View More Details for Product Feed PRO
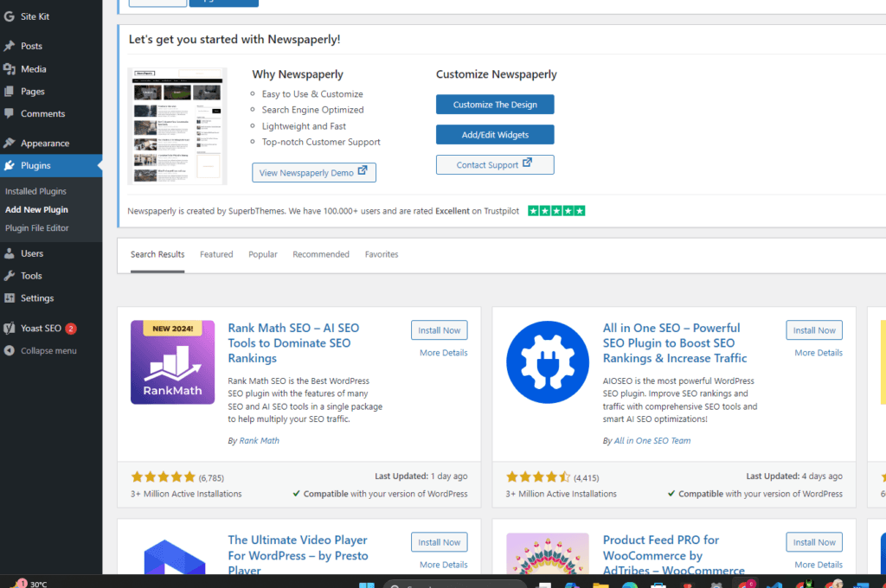This screenshot has width=886, height=588. (819, 565)
